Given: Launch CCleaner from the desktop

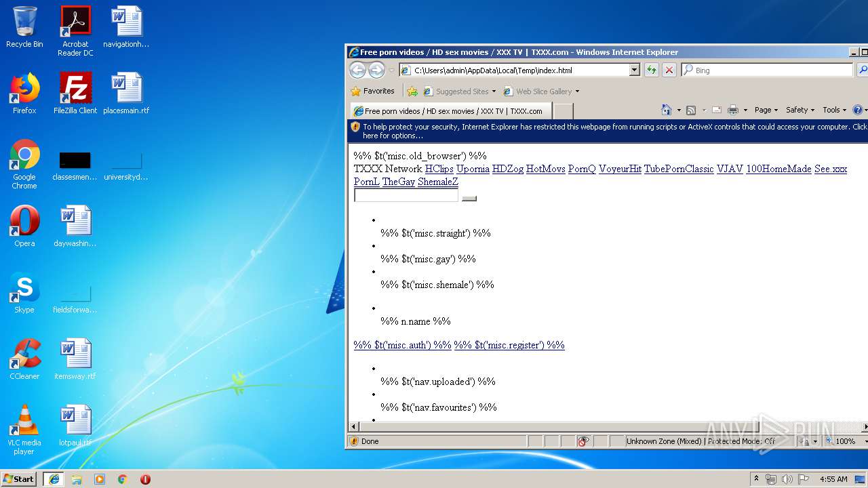Looking at the screenshot, I should pyautogui.click(x=24, y=359).
